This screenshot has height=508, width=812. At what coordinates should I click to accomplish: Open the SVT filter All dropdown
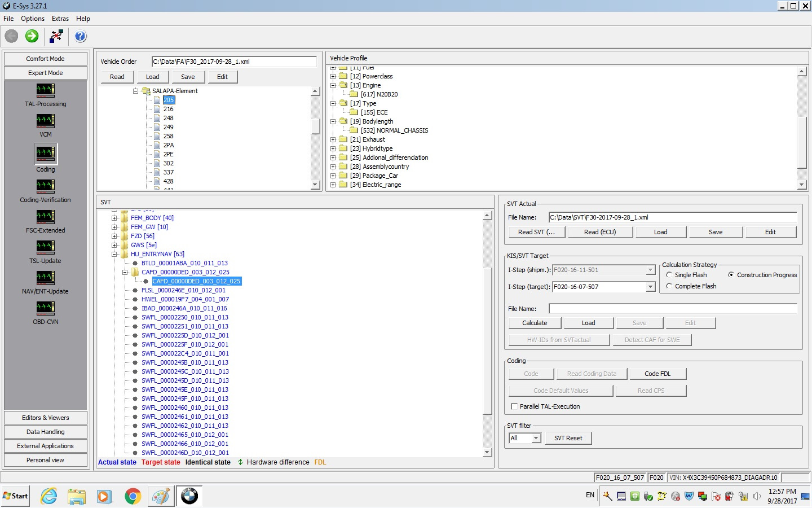[x=536, y=438]
